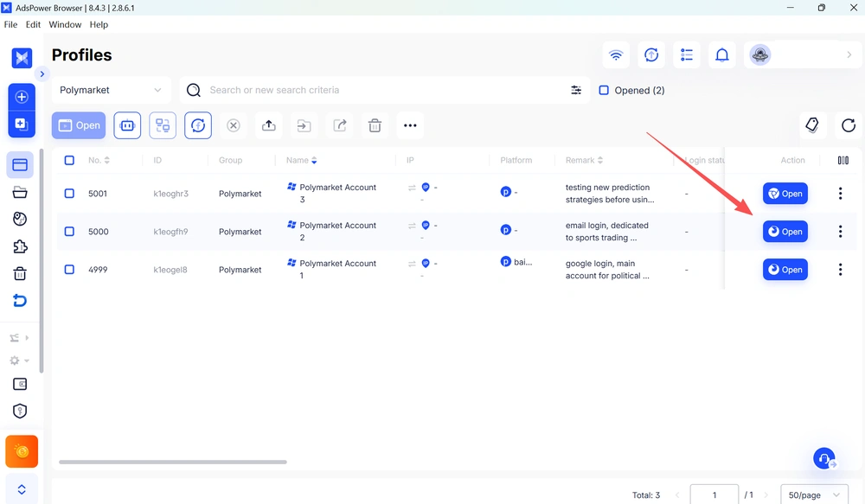Expand the account menu chevron
The height and width of the screenshot is (504, 865).
tap(849, 54)
